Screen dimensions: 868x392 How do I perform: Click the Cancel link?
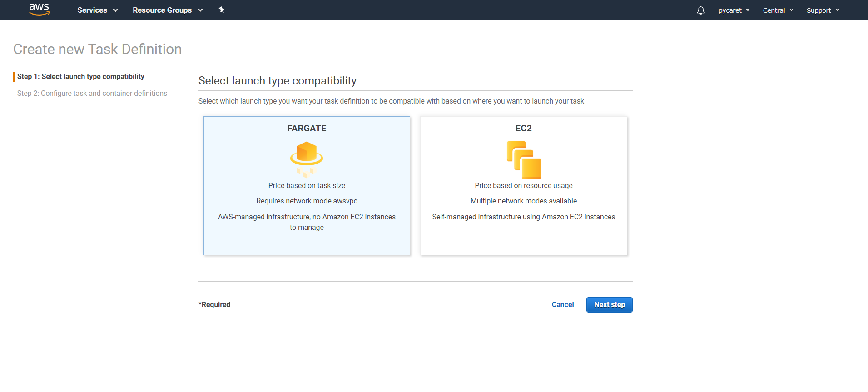pyautogui.click(x=563, y=305)
